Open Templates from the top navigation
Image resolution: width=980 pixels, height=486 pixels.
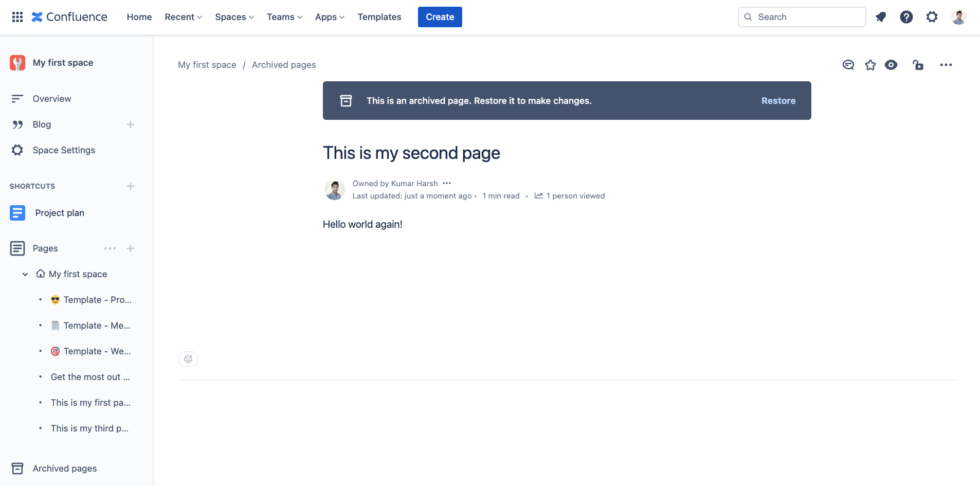coord(379,16)
